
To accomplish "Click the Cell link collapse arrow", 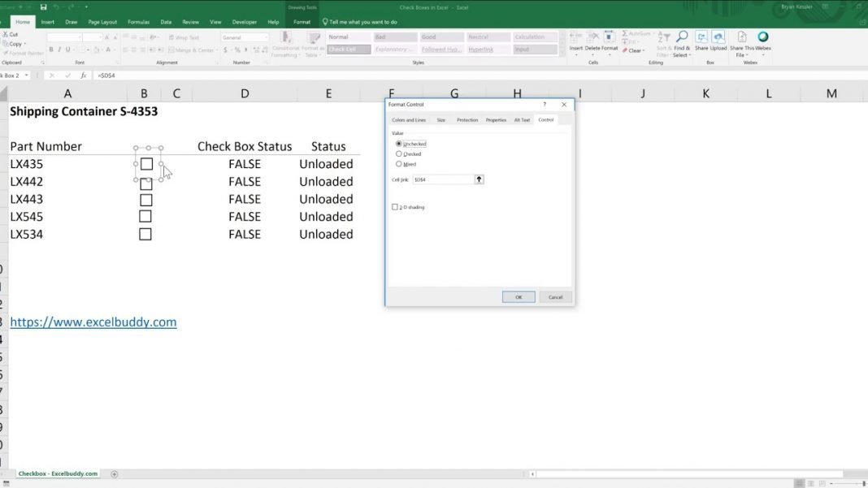I will coord(479,179).
